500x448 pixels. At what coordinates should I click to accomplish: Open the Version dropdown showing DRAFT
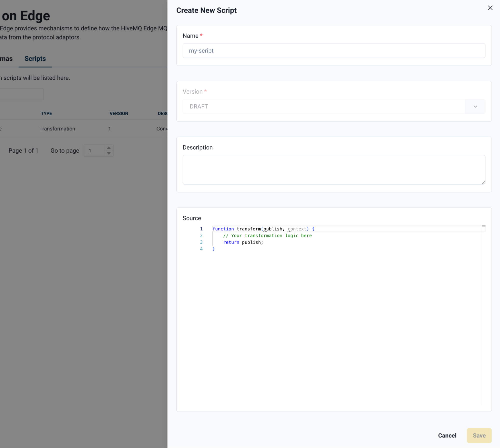pos(325,106)
